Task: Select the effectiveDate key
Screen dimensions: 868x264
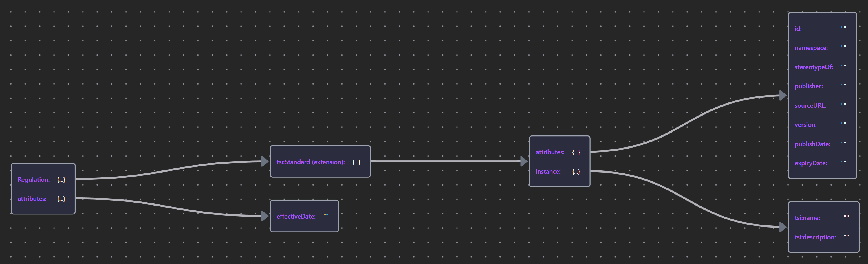Action: 296,216
